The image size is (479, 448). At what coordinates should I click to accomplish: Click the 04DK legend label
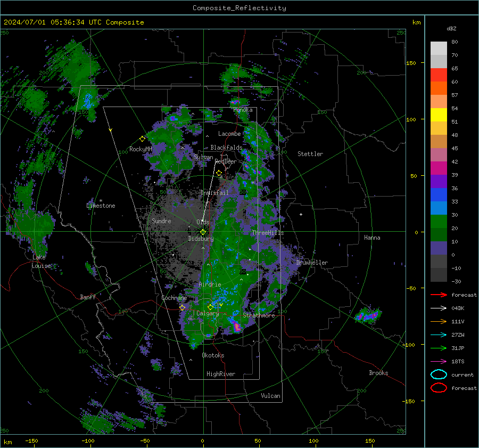pos(458,308)
